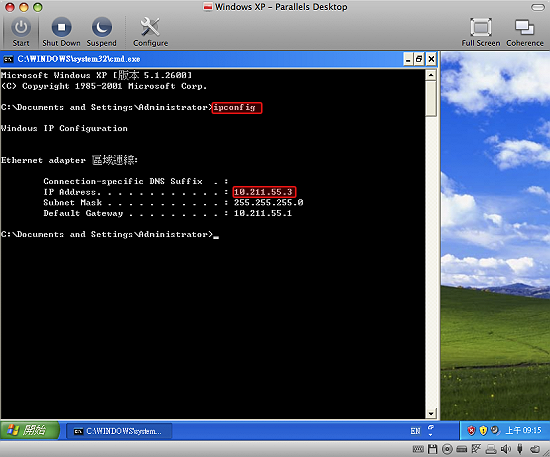Click the Copyright 1985-2001 Microsoft Corp. line

pyautogui.click(x=104, y=86)
